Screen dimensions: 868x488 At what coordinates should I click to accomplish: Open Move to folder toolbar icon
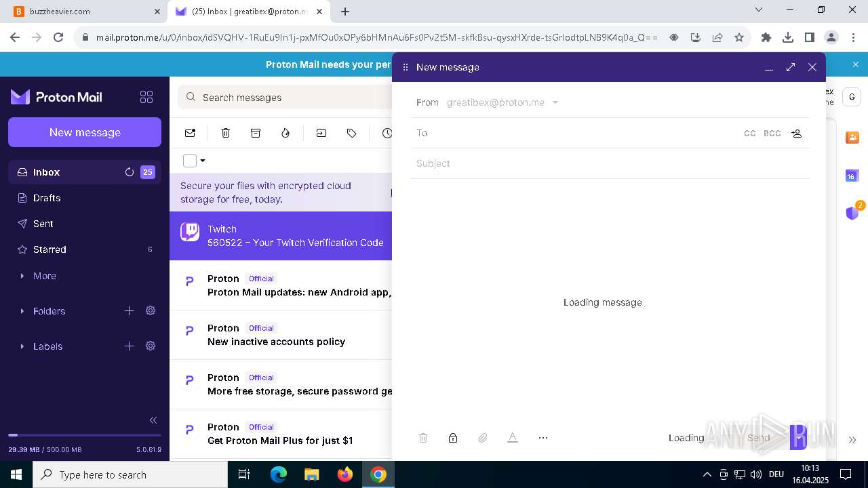pyautogui.click(x=321, y=133)
